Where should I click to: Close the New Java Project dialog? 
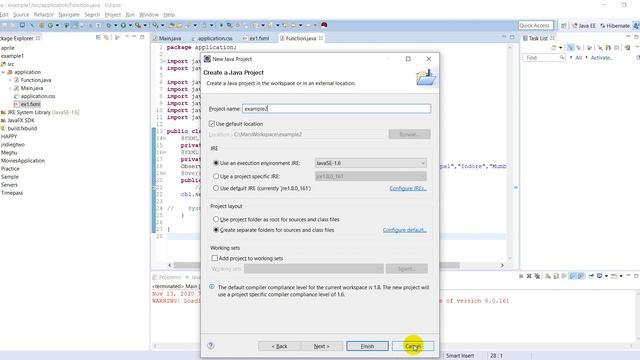point(429,59)
